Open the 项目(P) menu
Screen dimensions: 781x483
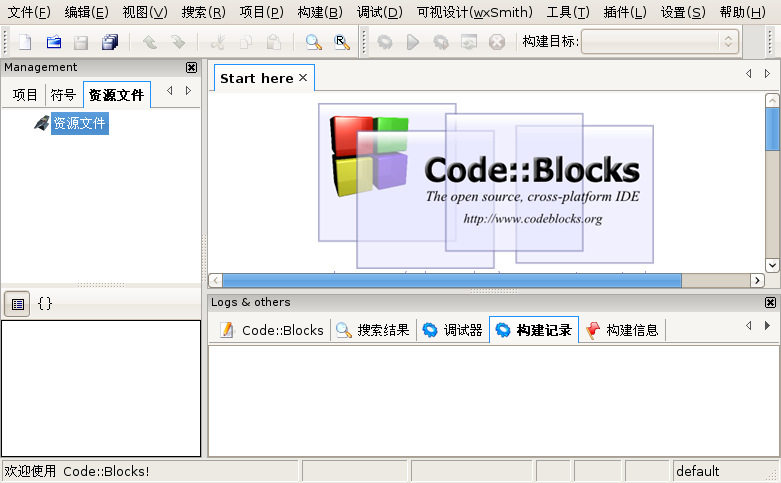261,12
